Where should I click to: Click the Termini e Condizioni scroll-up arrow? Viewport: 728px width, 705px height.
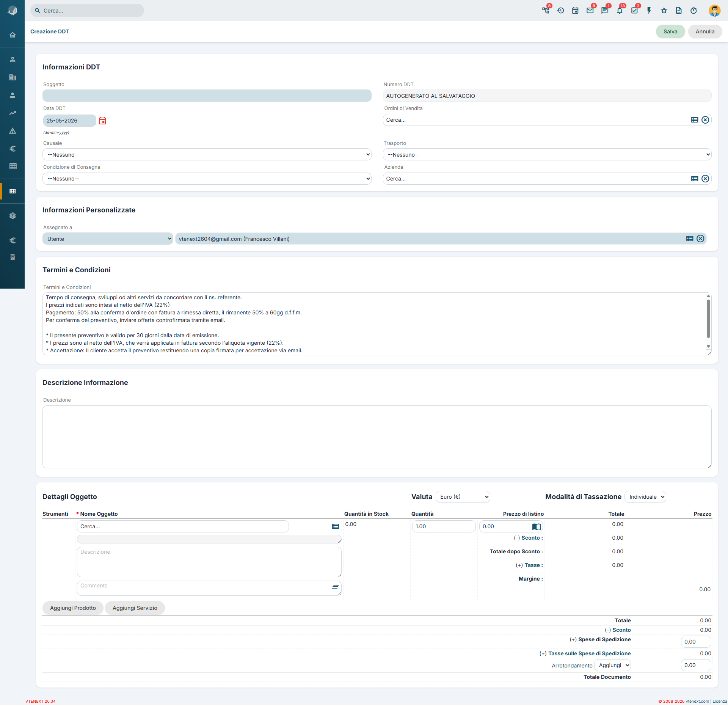[708, 296]
